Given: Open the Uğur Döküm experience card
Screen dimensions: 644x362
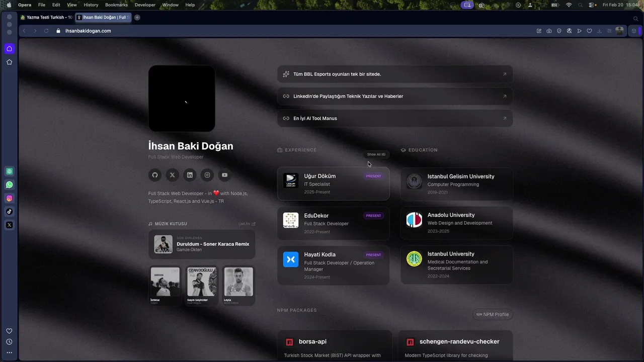Looking at the screenshot, I should pos(333,184).
